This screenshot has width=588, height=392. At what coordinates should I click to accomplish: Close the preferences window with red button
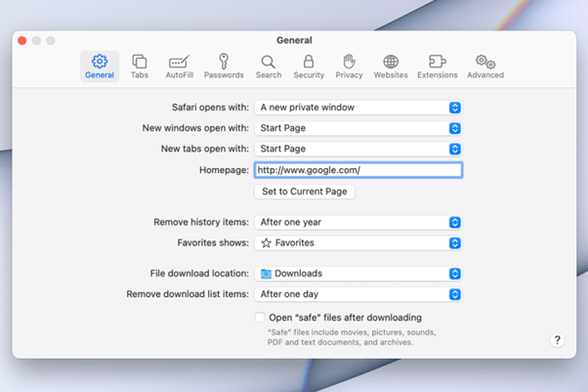coord(22,40)
